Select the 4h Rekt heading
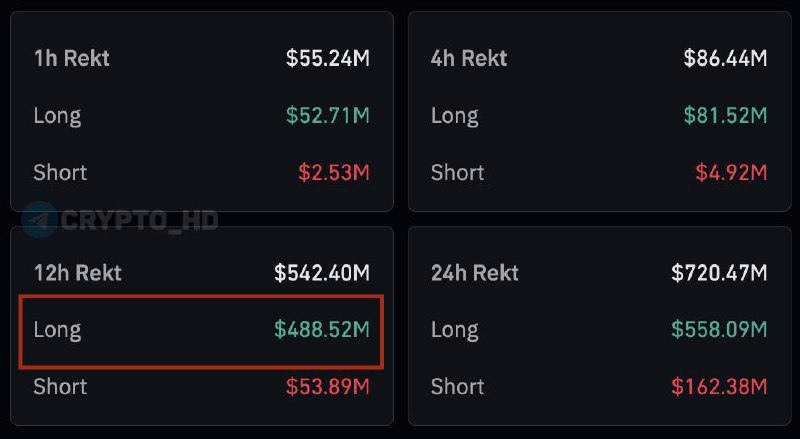Screen dimensions: 800x439 pyautogui.click(x=469, y=58)
